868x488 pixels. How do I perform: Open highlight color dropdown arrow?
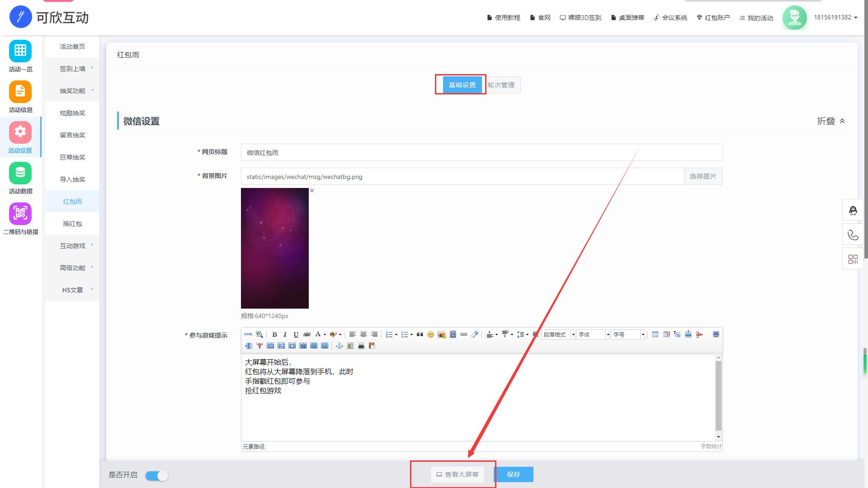click(x=340, y=335)
